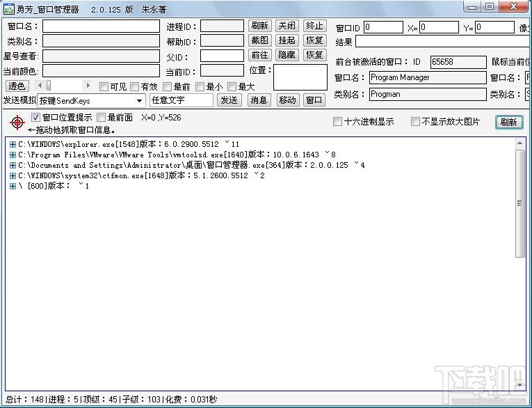
Task: Click the 透色 button
Action: tap(17, 86)
